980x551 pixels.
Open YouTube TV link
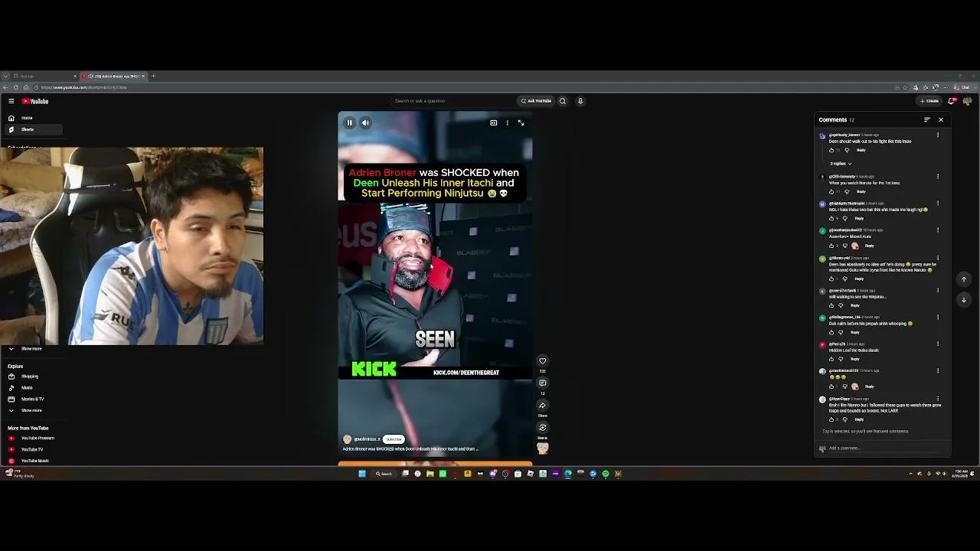pyautogui.click(x=31, y=449)
